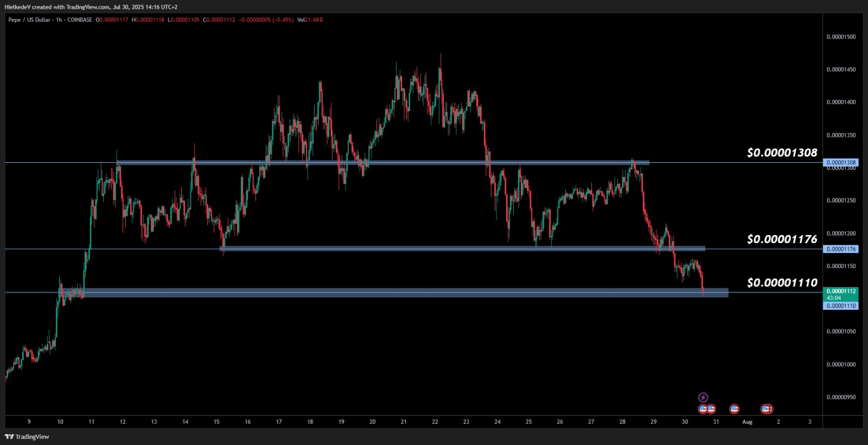Select the resistance zone rectangle at 0.00001308
This screenshot has width=868, height=445.
click(382, 162)
